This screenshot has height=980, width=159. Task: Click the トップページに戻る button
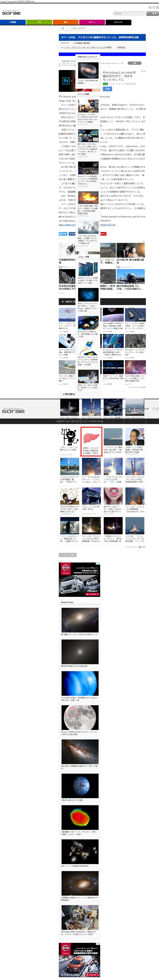click(67, 555)
